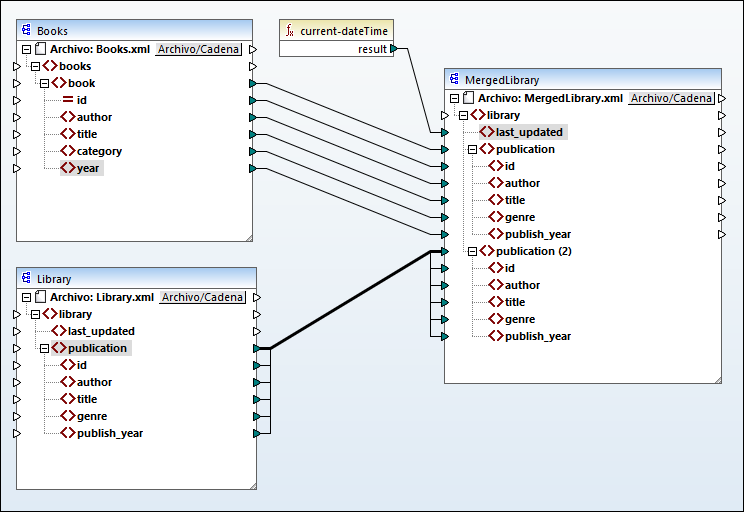Select the publish_year element in Library
The height and width of the screenshot is (512, 744).
[x=109, y=433]
